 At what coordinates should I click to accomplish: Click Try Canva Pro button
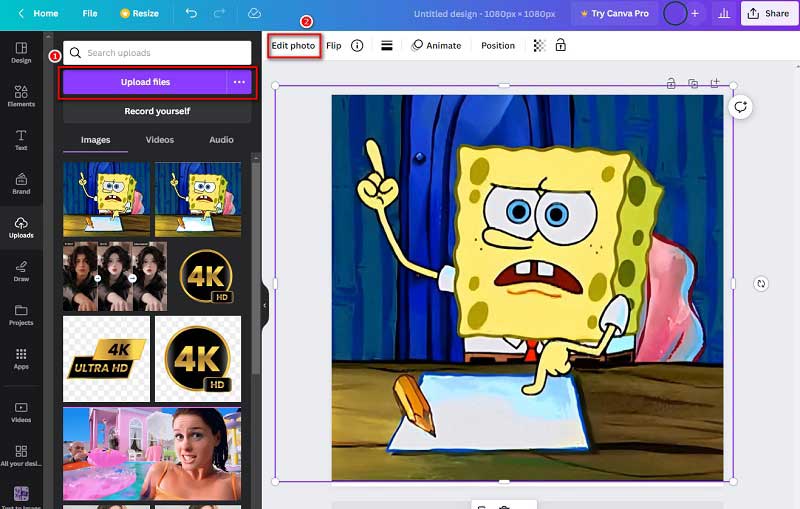click(615, 13)
